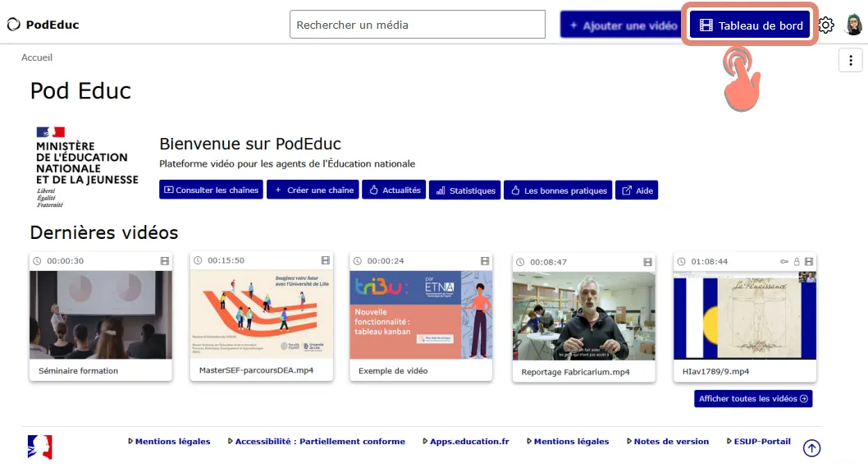Click film icon on Exemple de vidéo card

point(485,261)
